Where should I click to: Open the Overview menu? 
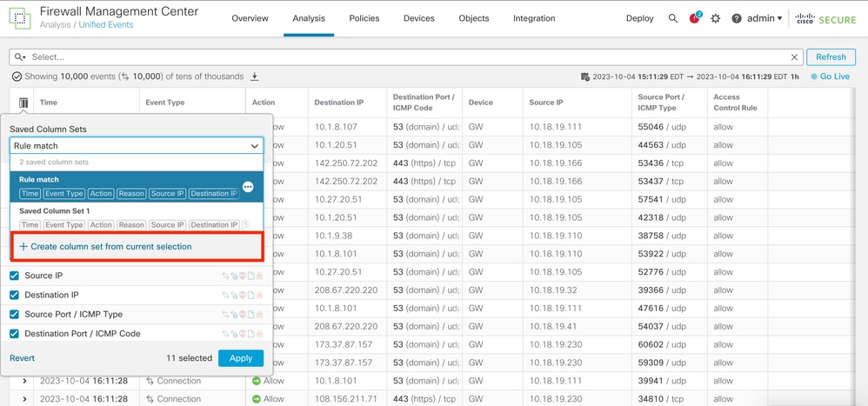coord(250,18)
